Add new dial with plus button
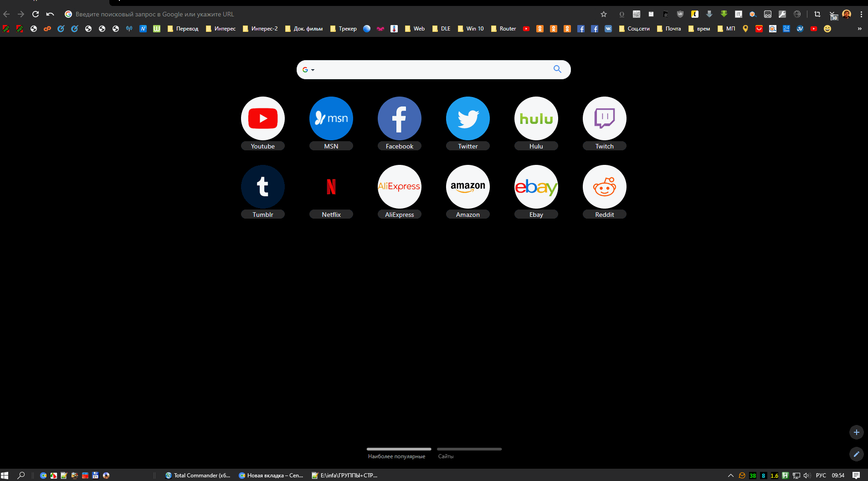 click(857, 432)
